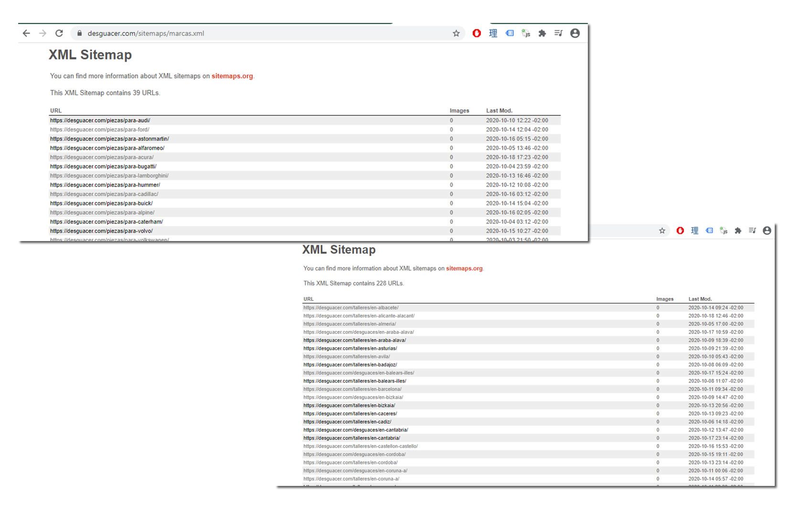Open the talleres/en-cadiz/ link
This screenshot has height=528, width=812.
pos(347,421)
